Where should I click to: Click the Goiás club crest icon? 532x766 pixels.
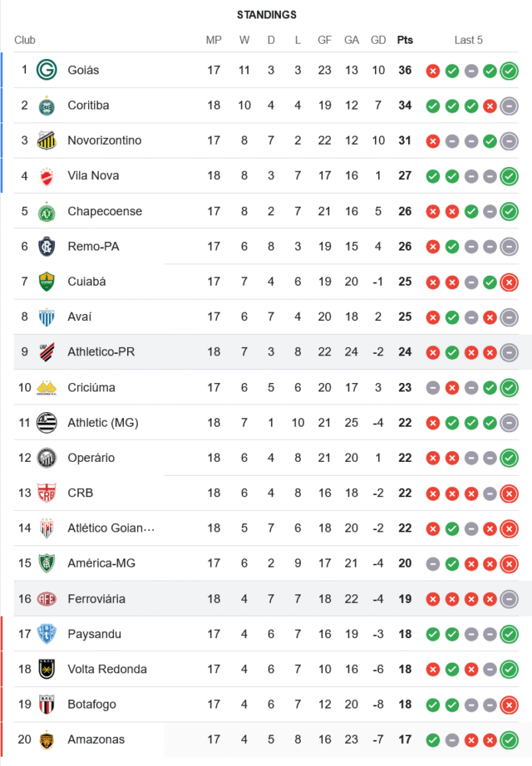click(47, 70)
